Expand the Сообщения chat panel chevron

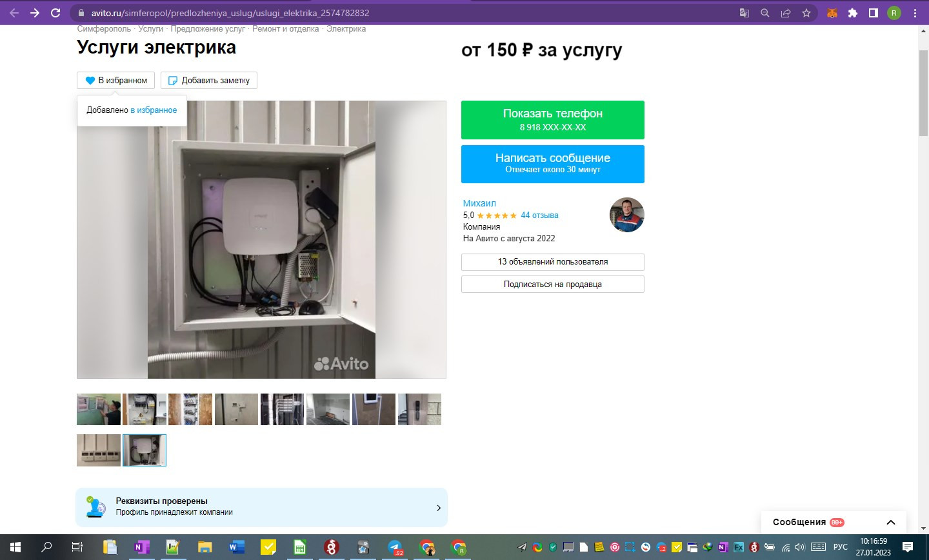891,523
